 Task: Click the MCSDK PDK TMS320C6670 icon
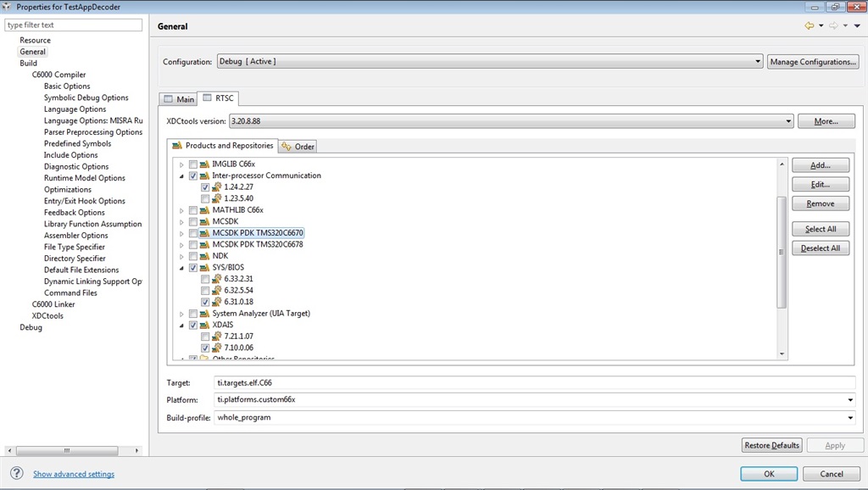pyautogui.click(x=204, y=233)
